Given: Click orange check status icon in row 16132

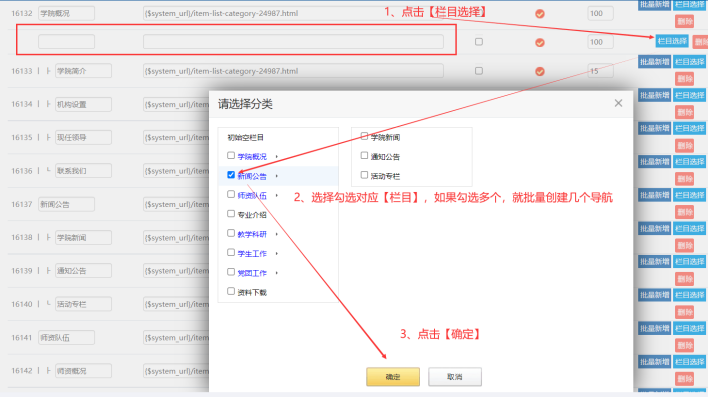Looking at the screenshot, I should 540,14.
